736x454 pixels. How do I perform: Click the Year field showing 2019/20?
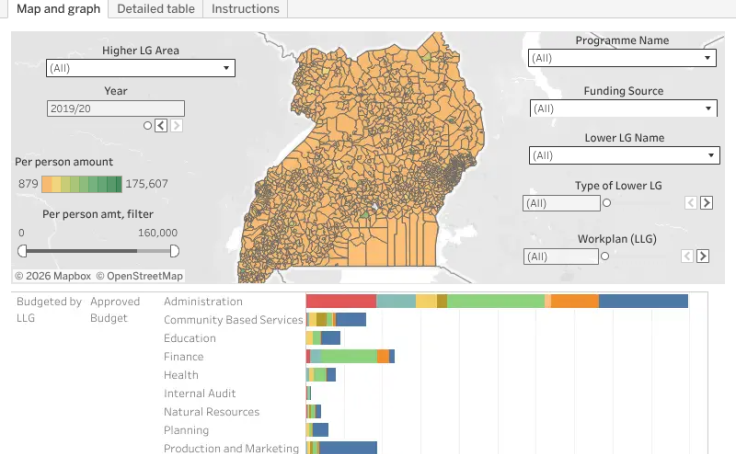[x=116, y=108]
